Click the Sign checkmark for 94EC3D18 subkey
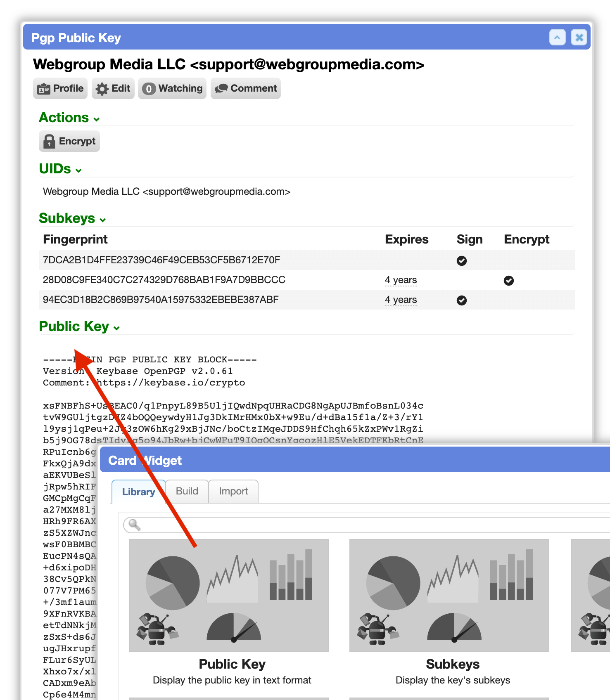The height and width of the screenshot is (700, 610). tap(462, 300)
